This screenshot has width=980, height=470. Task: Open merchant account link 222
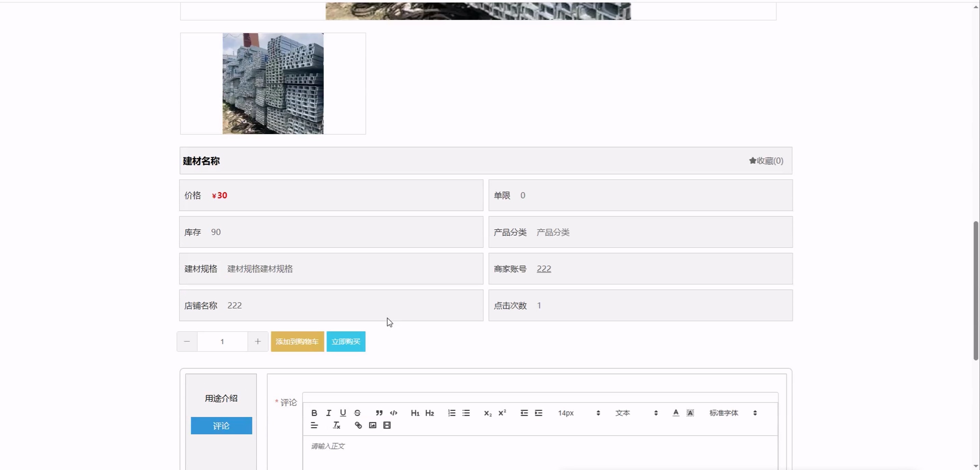click(544, 269)
